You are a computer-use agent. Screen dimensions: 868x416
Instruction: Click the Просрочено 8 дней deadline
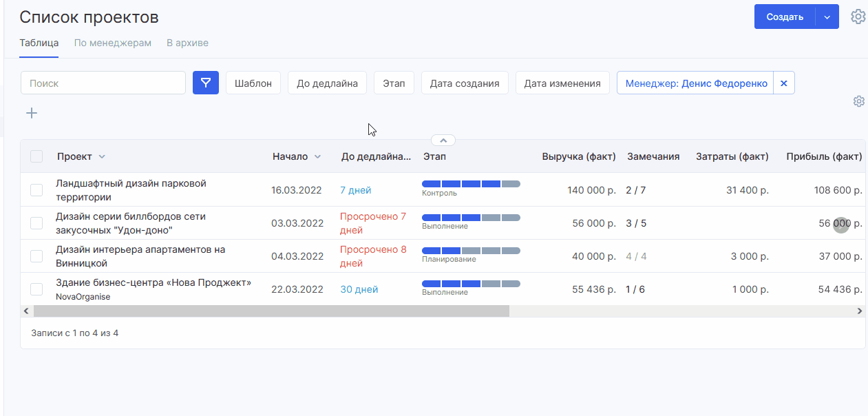[x=373, y=256]
